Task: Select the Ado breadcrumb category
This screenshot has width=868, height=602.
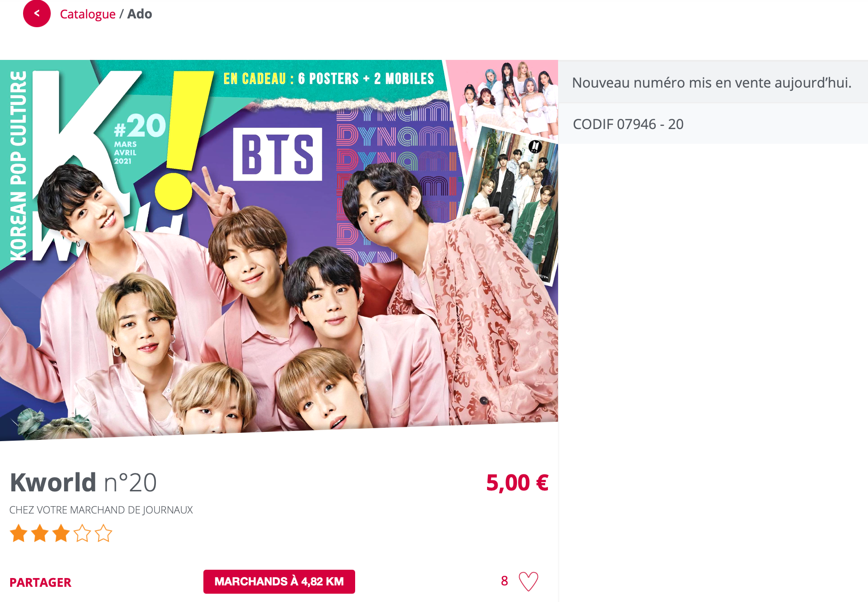Action: 140,14
